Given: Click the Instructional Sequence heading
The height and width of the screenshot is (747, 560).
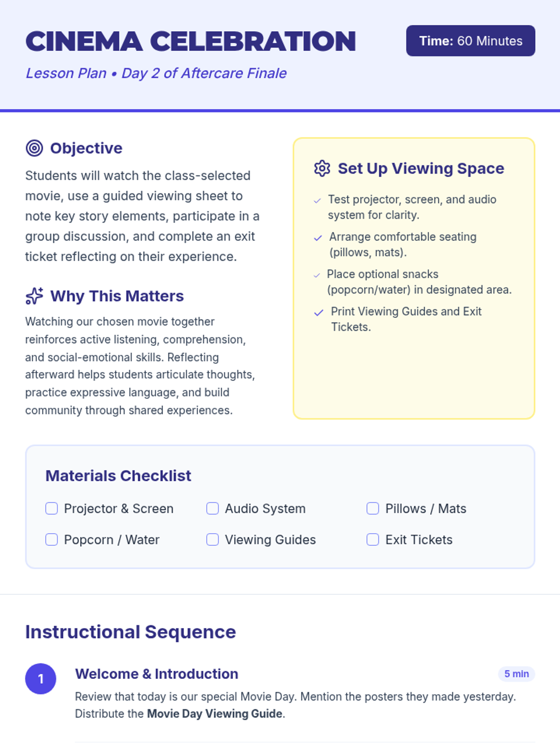Looking at the screenshot, I should [131, 632].
